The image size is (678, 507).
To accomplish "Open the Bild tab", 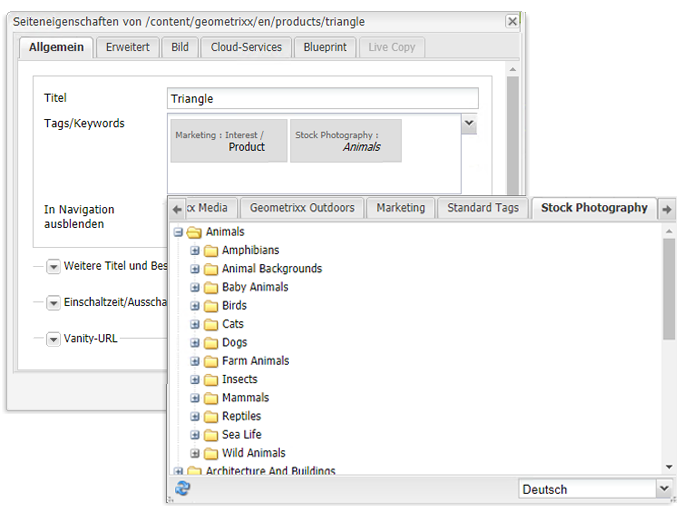I will coord(180,47).
